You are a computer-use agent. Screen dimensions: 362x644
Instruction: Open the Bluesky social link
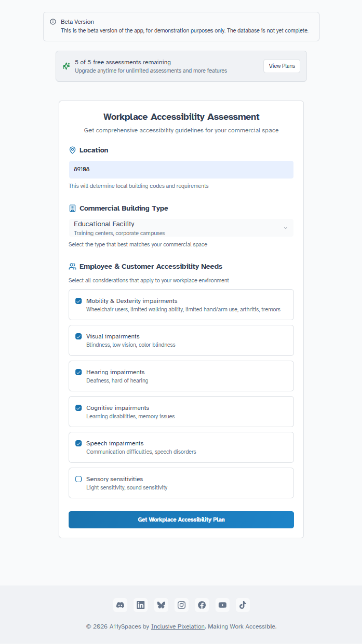pos(161,605)
